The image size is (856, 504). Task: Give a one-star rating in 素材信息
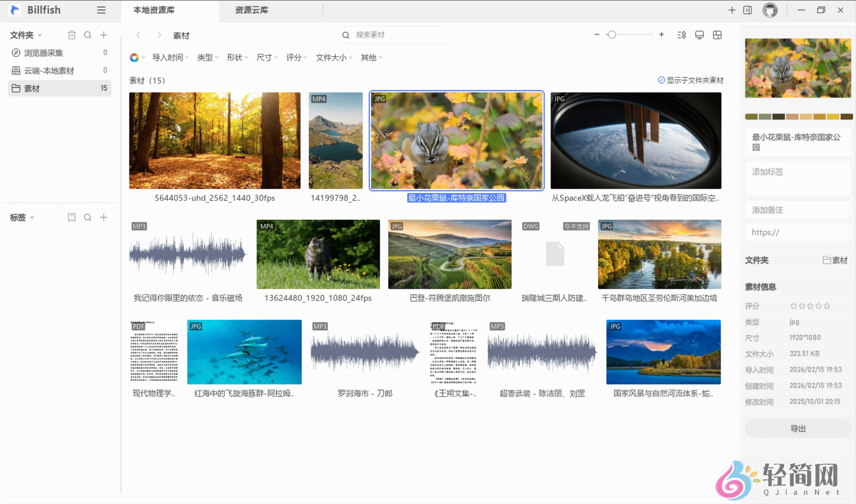point(793,306)
